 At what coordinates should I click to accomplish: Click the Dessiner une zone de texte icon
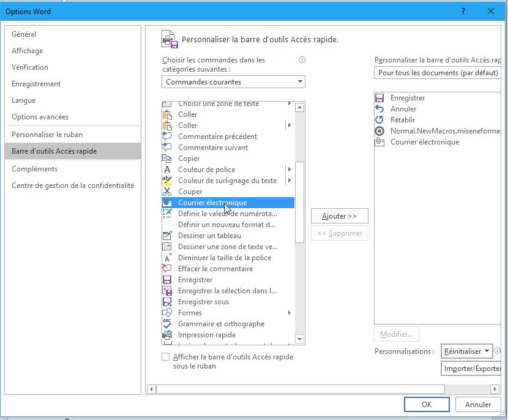(x=167, y=247)
